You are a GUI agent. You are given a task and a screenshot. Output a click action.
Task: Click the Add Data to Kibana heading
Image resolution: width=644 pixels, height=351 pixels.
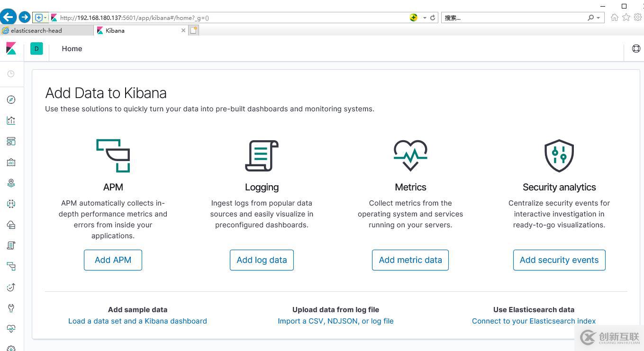[106, 93]
